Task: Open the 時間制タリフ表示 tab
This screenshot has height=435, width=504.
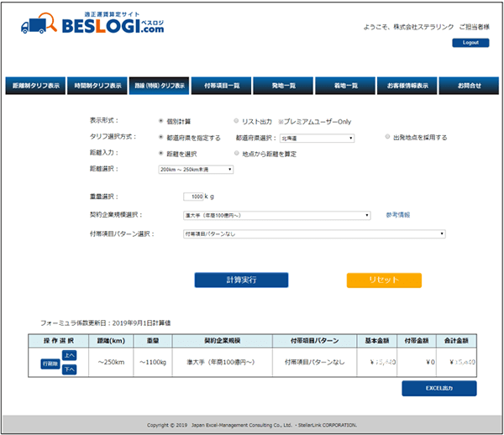Action: click(96, 86)
